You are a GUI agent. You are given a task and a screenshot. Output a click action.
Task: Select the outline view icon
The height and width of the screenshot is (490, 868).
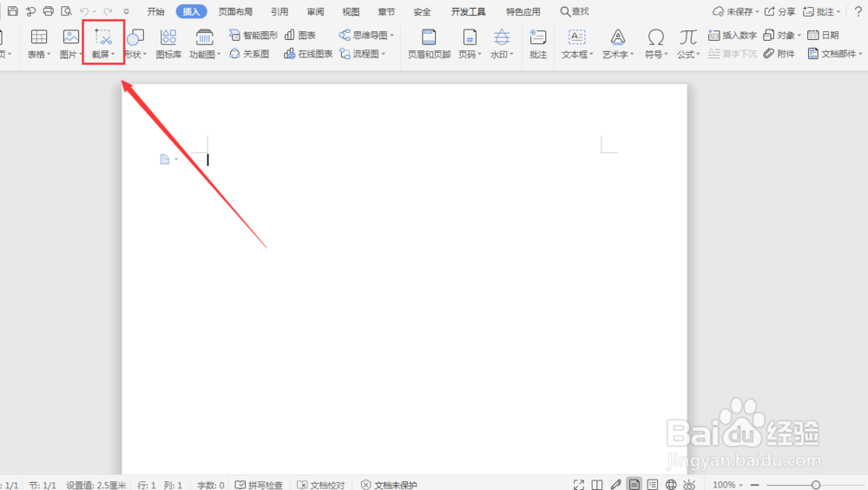coord(653,485)
